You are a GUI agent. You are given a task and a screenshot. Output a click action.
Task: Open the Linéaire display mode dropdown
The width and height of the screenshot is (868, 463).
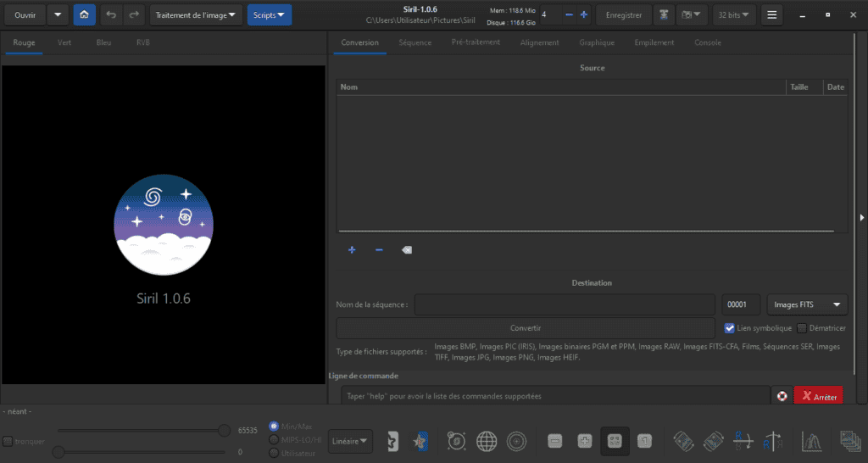click(350, 442)
